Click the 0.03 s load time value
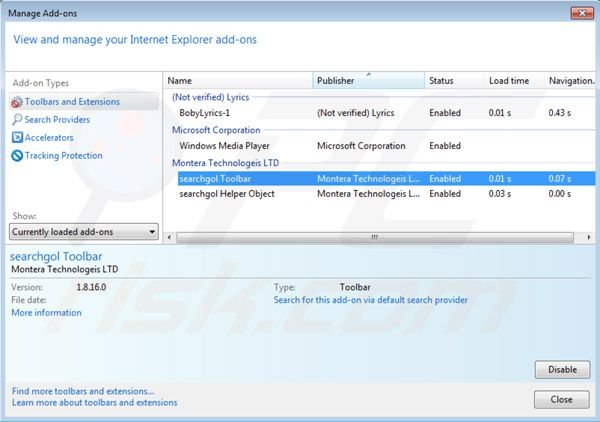 point(500,194)
